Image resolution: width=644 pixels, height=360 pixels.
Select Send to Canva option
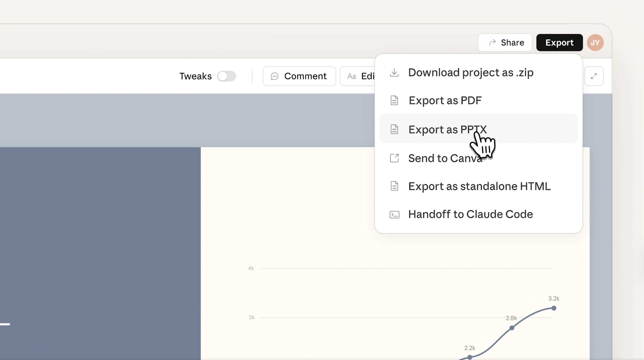click(x=445, y=158)
